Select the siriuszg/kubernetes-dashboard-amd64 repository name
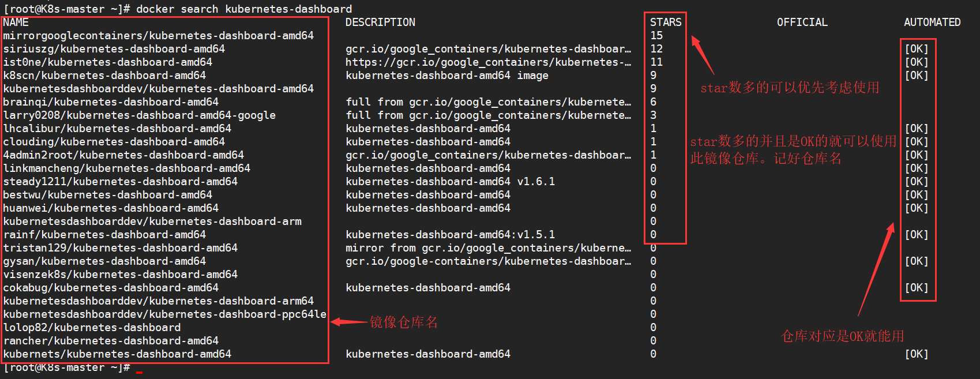Viewport: 980px width, 379px height. tap(114, 49)
